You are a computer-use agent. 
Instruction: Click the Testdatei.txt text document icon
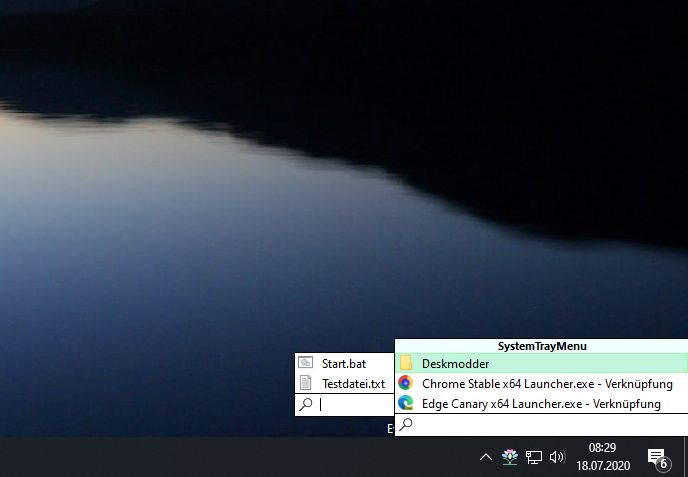[x=306, y=383]
